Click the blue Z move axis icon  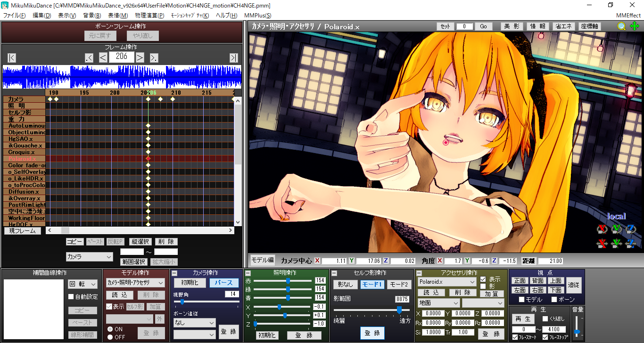click(630, 244)
